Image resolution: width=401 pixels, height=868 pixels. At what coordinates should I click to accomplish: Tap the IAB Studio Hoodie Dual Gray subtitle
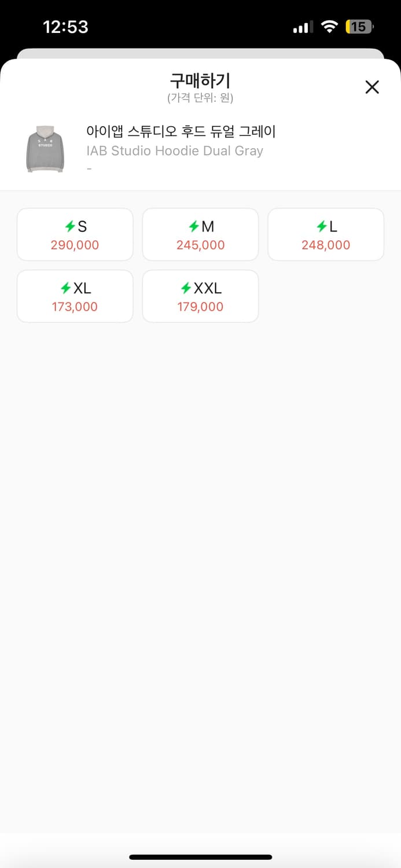(175, 151)
